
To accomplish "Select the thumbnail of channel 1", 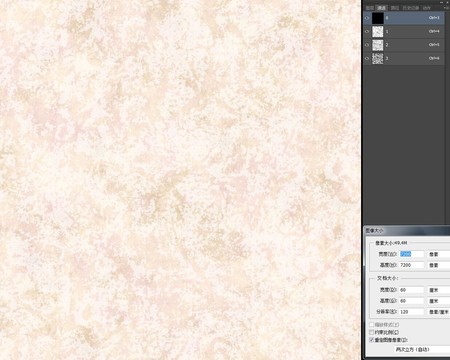I will tap(378, 31).
